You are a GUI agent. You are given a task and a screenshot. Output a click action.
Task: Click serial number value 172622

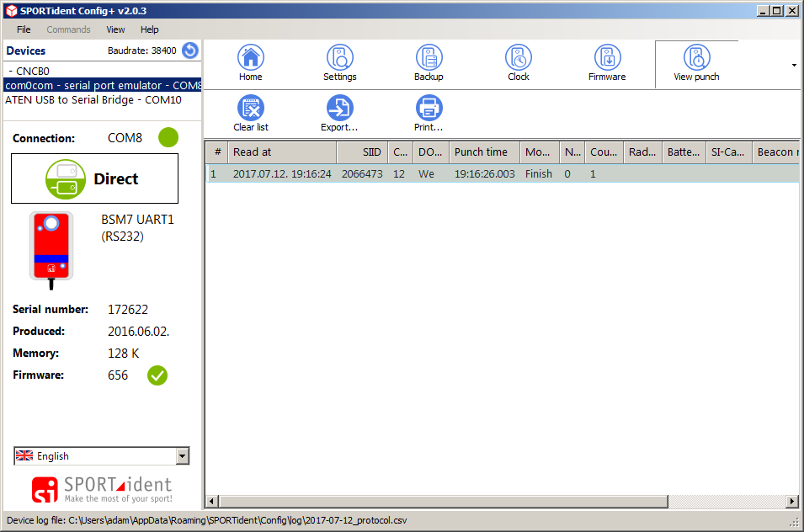coord(128,310)
